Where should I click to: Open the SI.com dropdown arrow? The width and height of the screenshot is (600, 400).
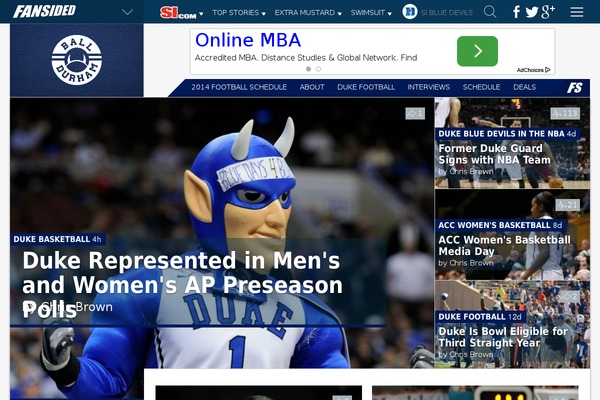coord(201,14)
